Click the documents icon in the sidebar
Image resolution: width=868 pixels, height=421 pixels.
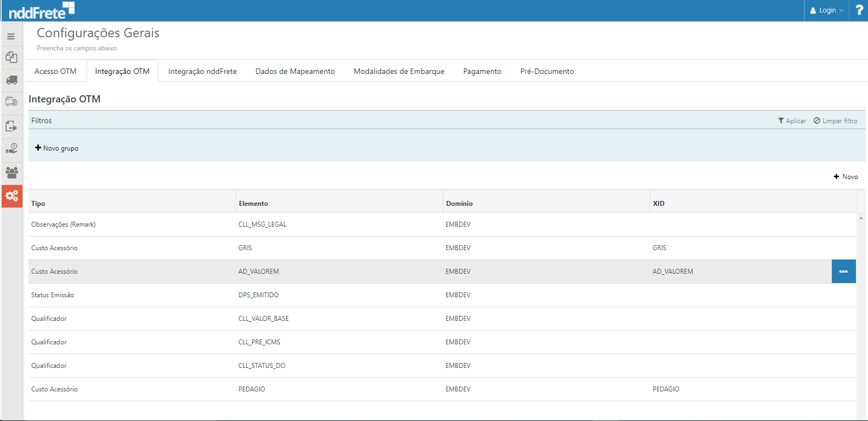(12, 57)
